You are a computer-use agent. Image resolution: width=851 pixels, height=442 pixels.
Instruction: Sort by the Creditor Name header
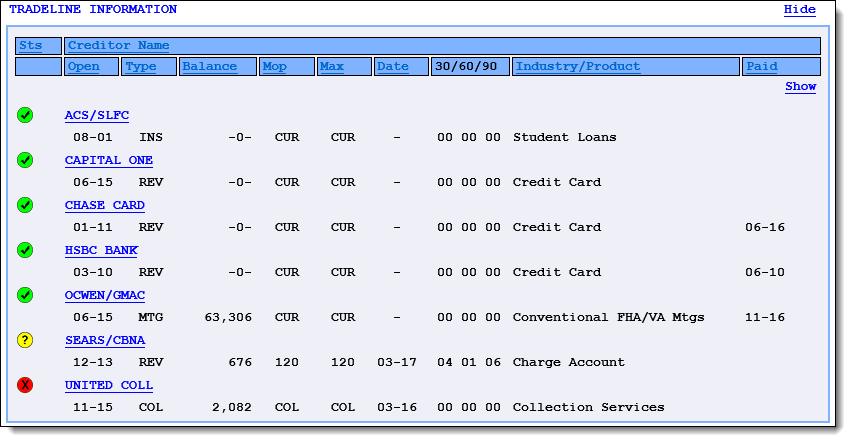tap(118, 46)
